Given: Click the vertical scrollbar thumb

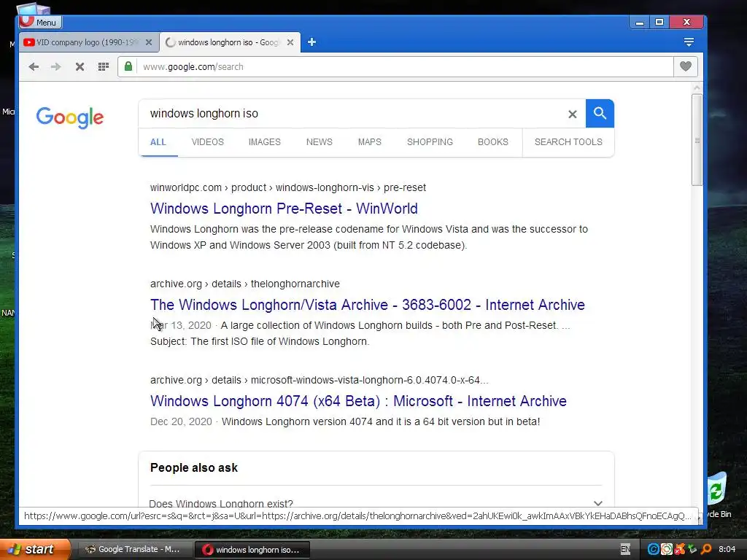Looking at the screenshot, I should tap(697, 140).
